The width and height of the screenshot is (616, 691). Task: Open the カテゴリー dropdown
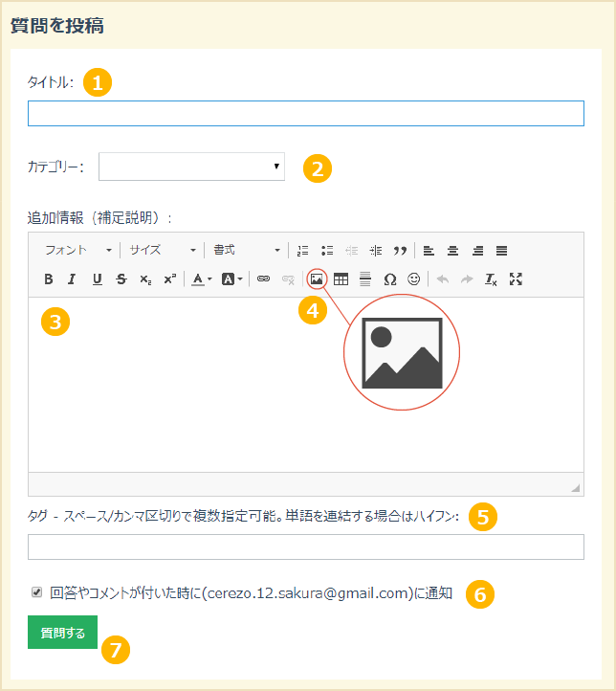point(191,167)
